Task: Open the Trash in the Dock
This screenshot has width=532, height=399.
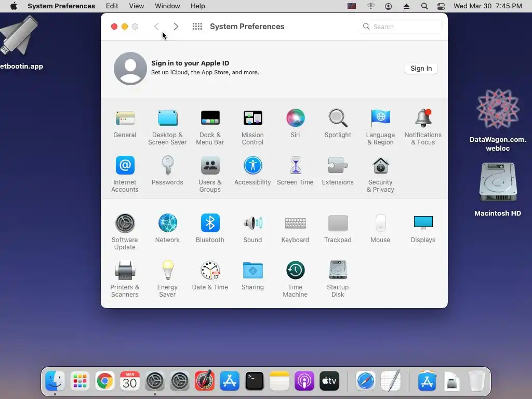Action: (x=477, y=381)
